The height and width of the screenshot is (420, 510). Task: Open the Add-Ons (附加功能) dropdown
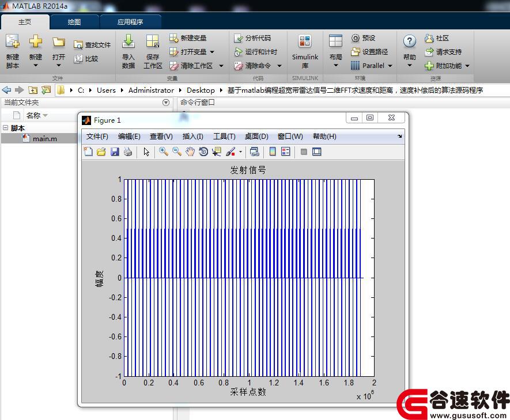(467, 66)
